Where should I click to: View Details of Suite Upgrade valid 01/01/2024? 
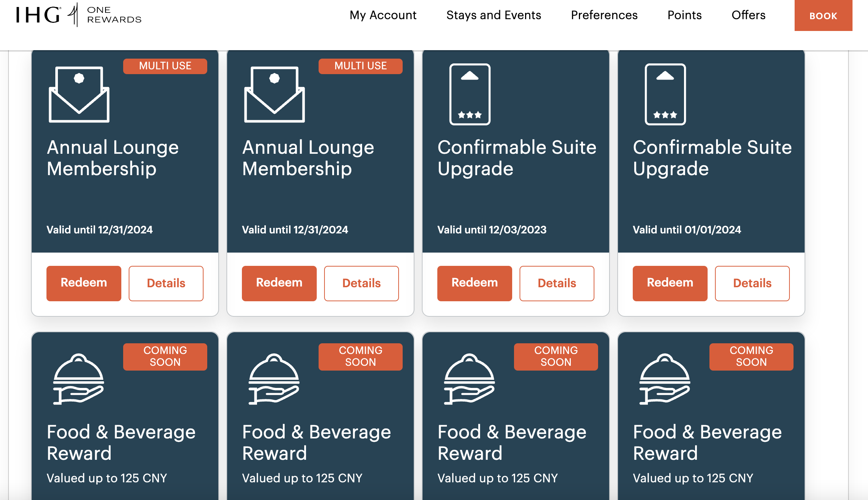pos(752,283)
